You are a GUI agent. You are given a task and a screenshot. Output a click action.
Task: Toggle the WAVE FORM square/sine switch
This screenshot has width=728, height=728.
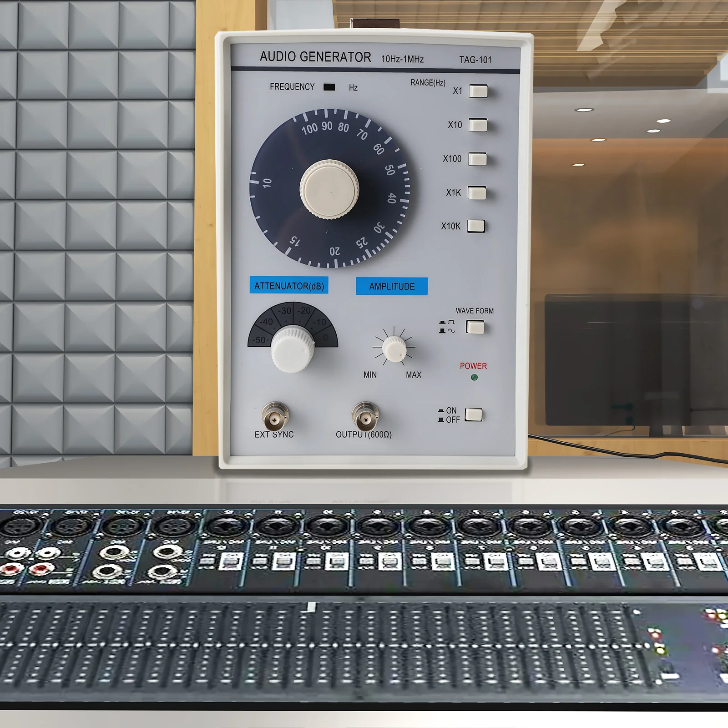tap(475, 327)
